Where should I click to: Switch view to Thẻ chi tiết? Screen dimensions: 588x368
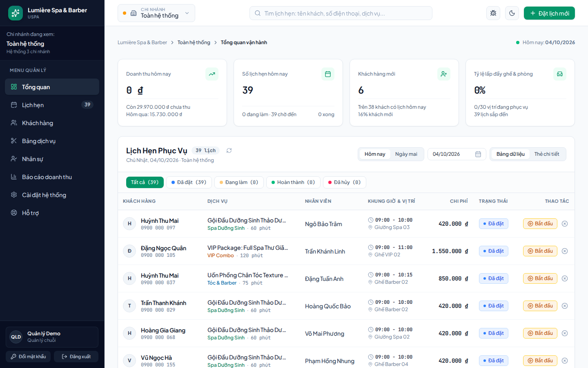(547, 154)
